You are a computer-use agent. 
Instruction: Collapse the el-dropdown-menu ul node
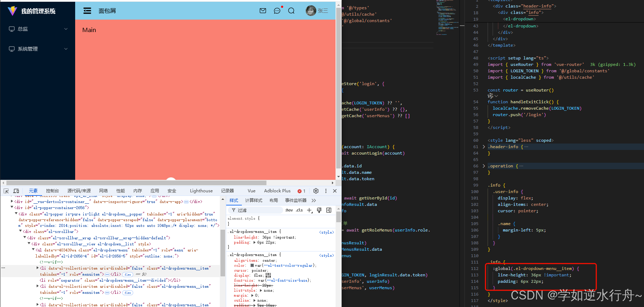click(x=33, y=249)
